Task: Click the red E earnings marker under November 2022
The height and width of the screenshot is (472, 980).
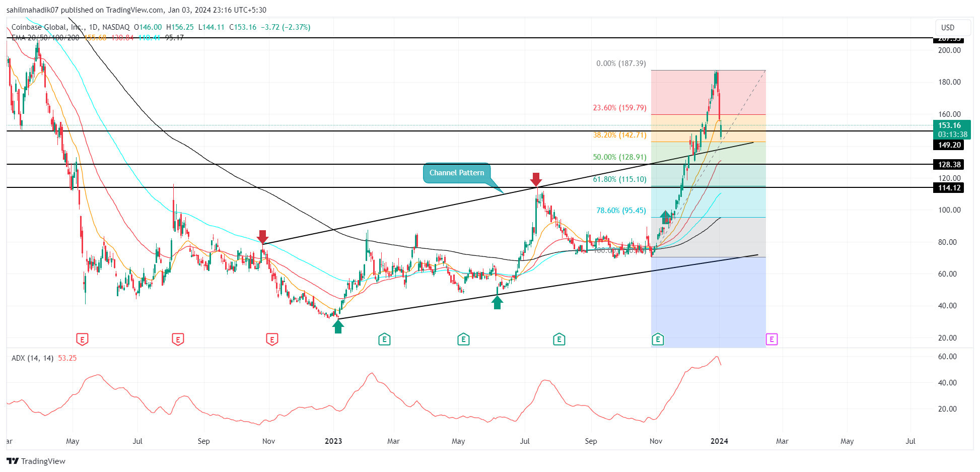Action: click(271, 340)
